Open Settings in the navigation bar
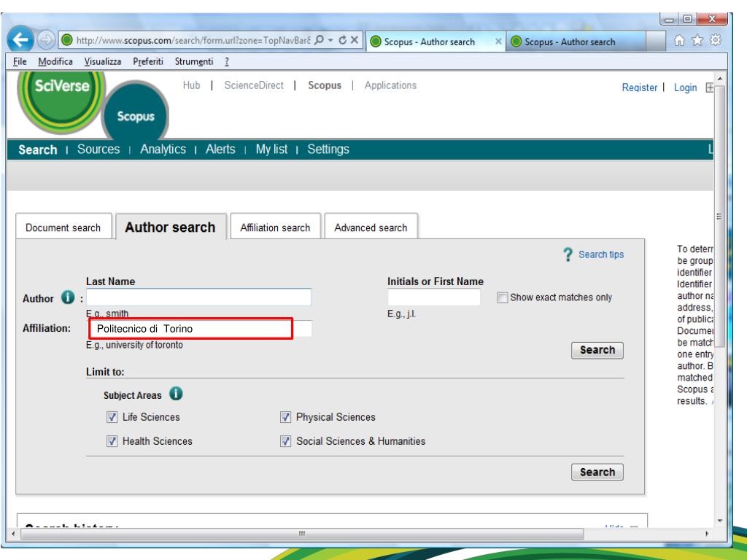 tap(328, 149)
